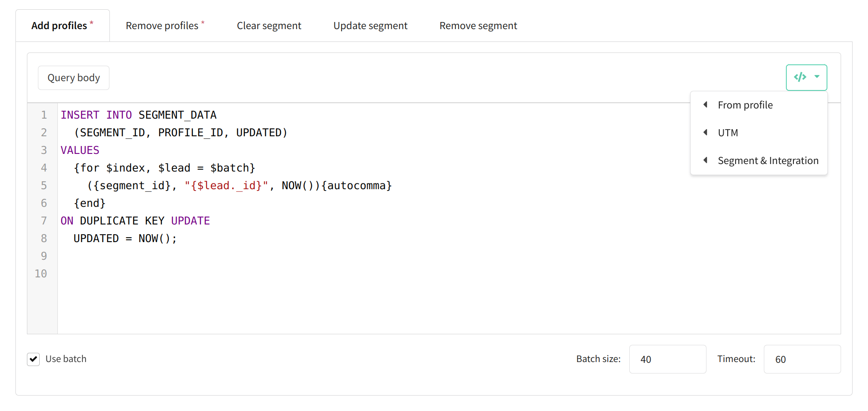Click the Use batch label
The height and width of the screenshot is (411, 868).
(66, 359)
